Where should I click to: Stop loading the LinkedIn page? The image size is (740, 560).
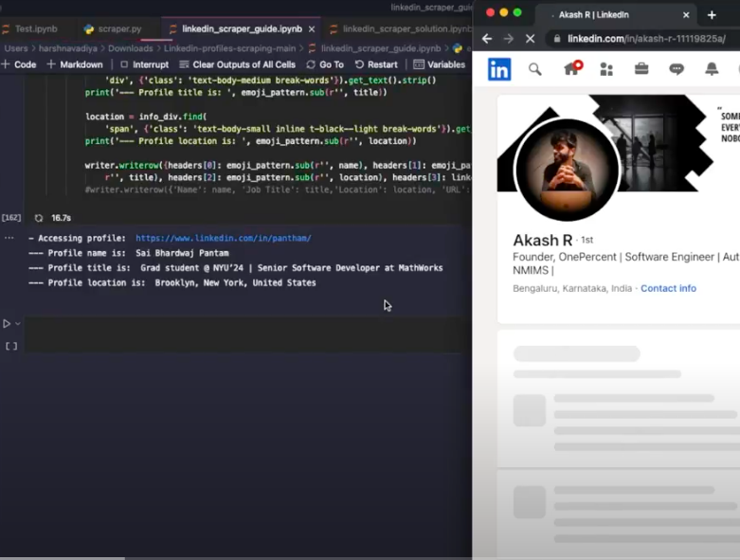click(530, 38)
